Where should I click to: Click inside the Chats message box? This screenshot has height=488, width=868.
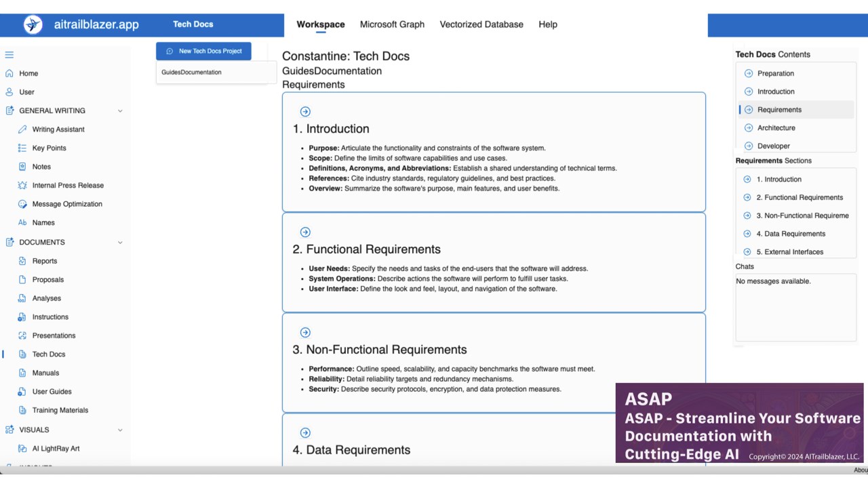[x=795, y=307]
